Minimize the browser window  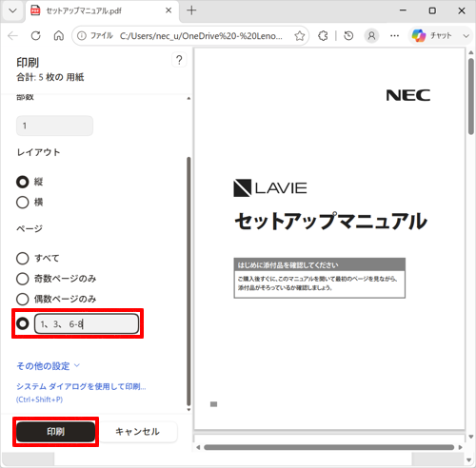(x=403, y=10)
